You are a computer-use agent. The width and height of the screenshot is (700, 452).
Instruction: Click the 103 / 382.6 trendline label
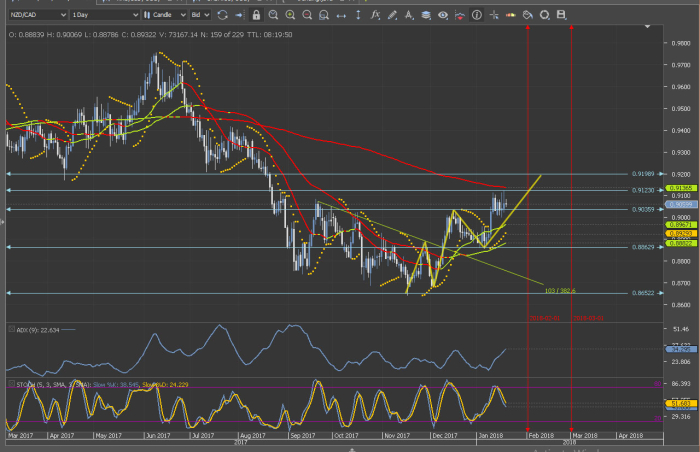560,291
